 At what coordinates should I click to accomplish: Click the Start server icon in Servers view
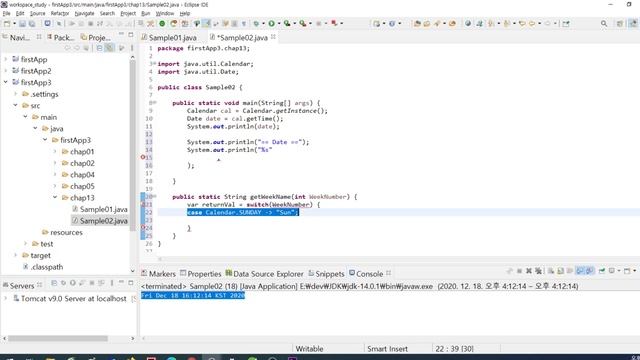(73, 283)
